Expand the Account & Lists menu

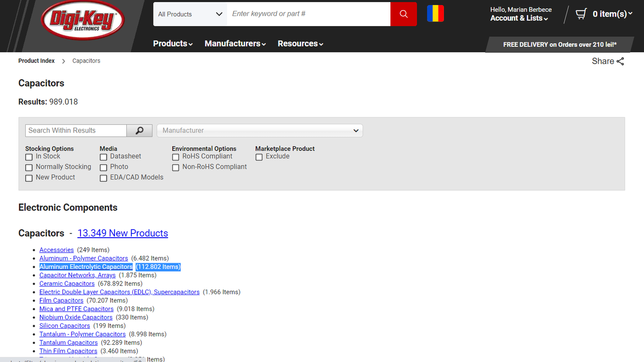(519, 18)
